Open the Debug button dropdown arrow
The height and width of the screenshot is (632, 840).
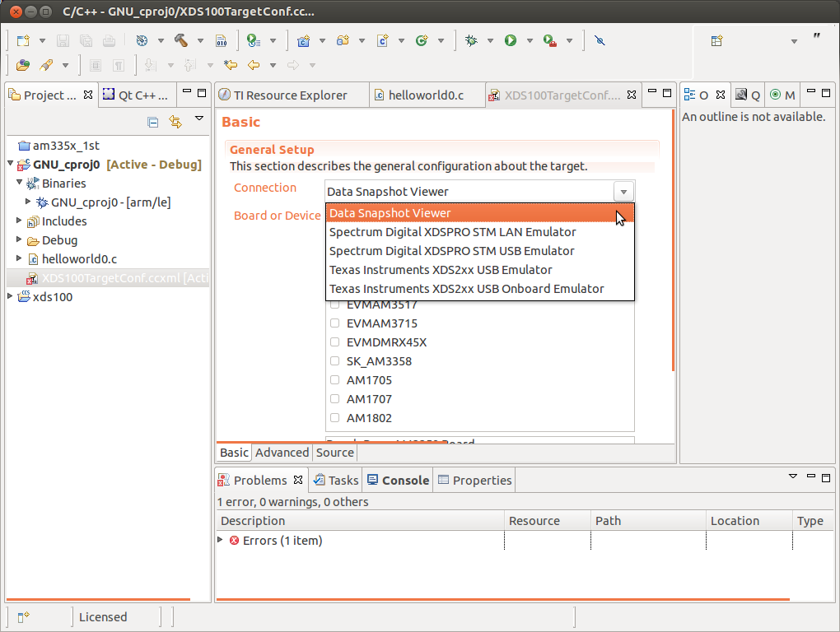tap(490, 40)
